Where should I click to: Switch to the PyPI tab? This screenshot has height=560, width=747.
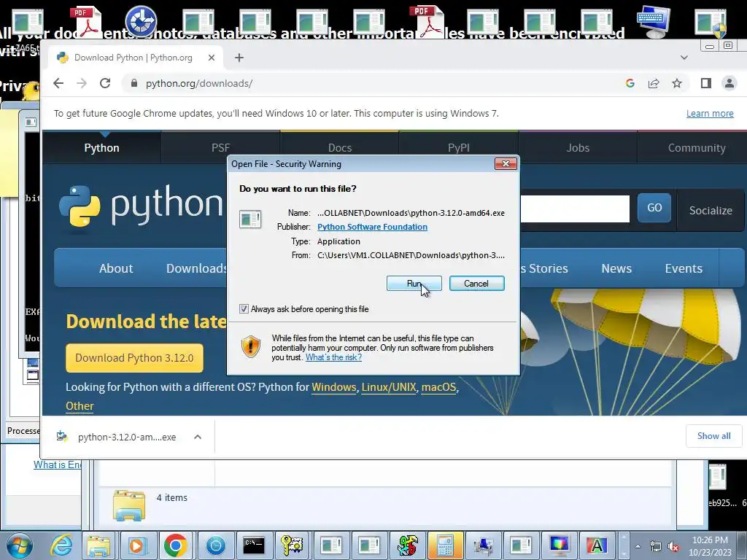point(459,147)
